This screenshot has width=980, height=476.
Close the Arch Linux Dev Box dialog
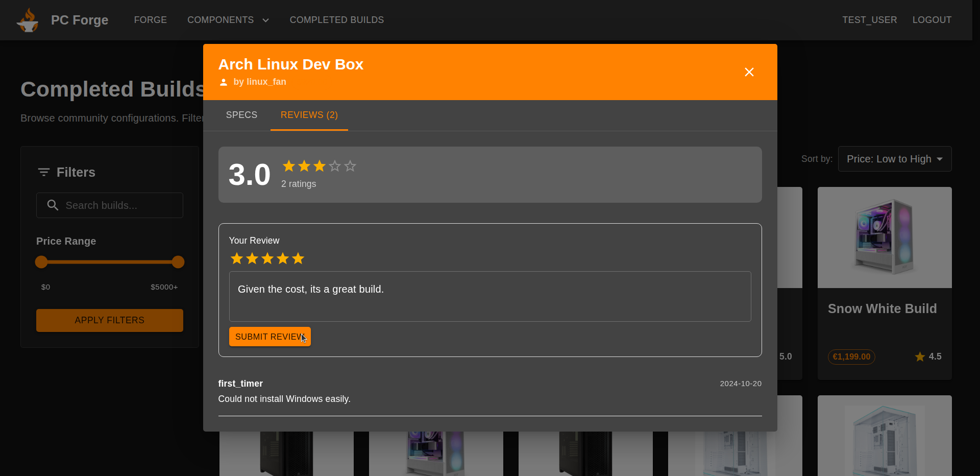coord(749,72)
